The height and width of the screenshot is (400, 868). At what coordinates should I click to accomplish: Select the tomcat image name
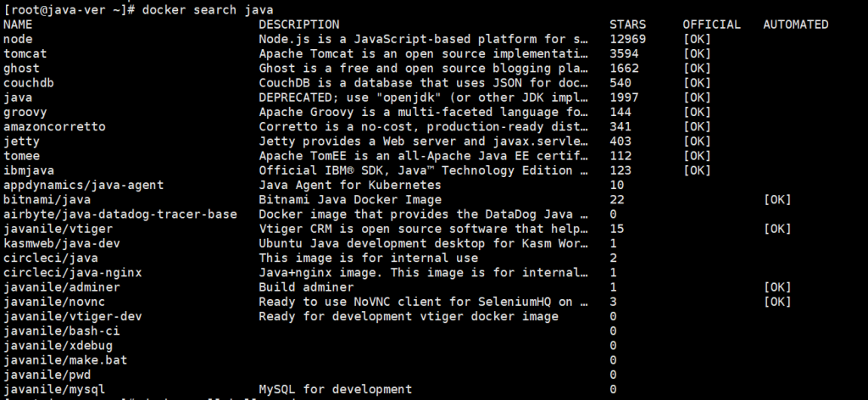(25, 53)
